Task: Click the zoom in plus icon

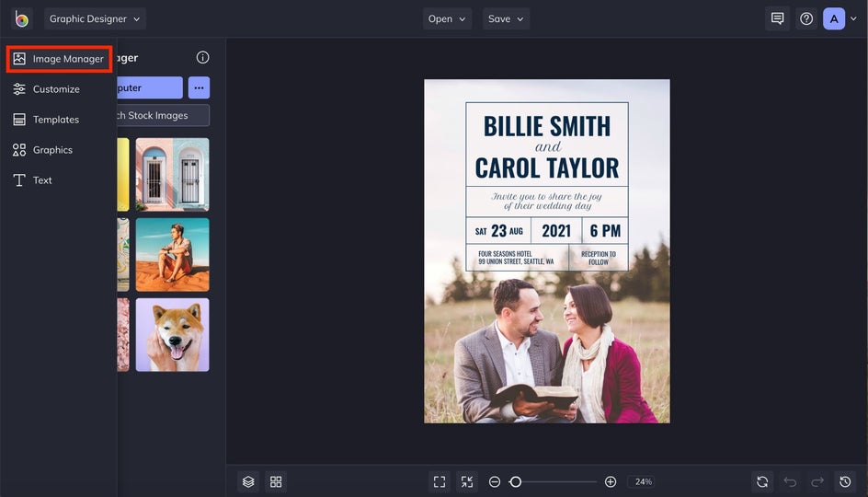Action: [x=611, y=482]
